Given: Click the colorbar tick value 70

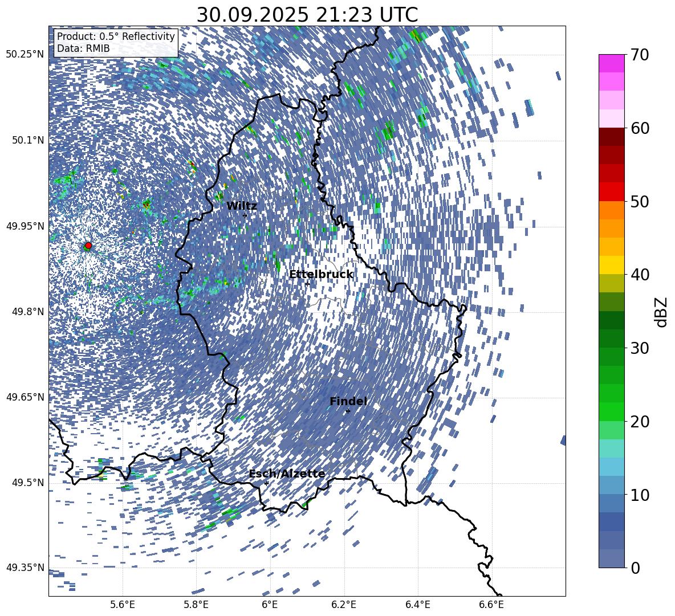Looking at the screenshot, I should click(x=640, y=55).
